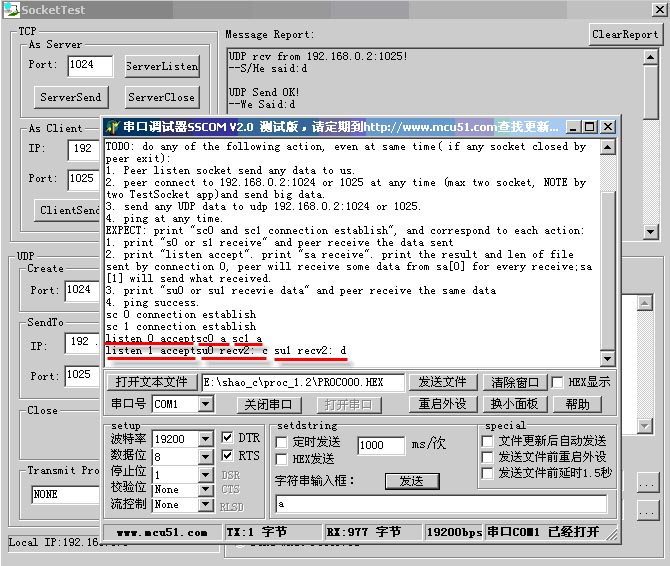The height and width of the screenshot is (566, 670).
Task: Click the SSCOM title bar app icon
Action: (x=111, y=127)
